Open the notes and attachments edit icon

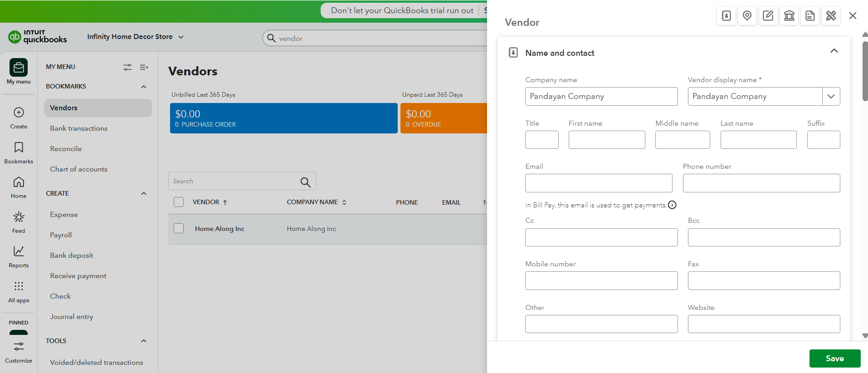click(768, 16)
